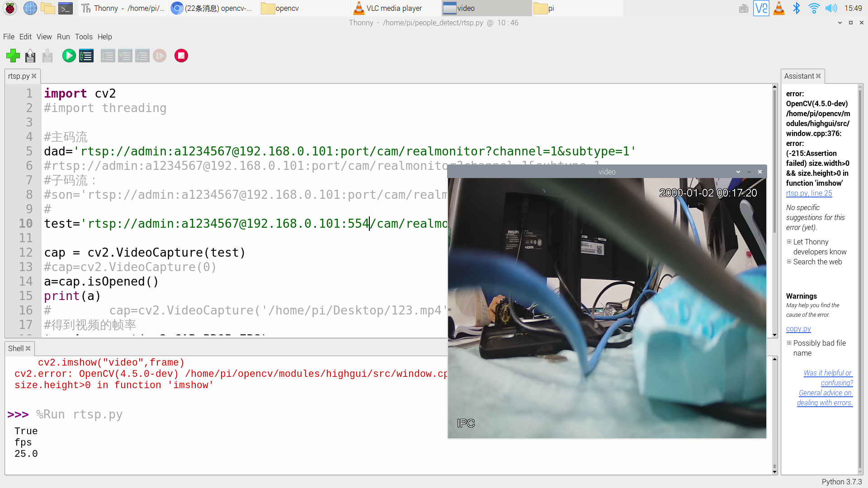
Task: Expand the 'Possibly bad file name' warning
Action: [x=789, y=343]
